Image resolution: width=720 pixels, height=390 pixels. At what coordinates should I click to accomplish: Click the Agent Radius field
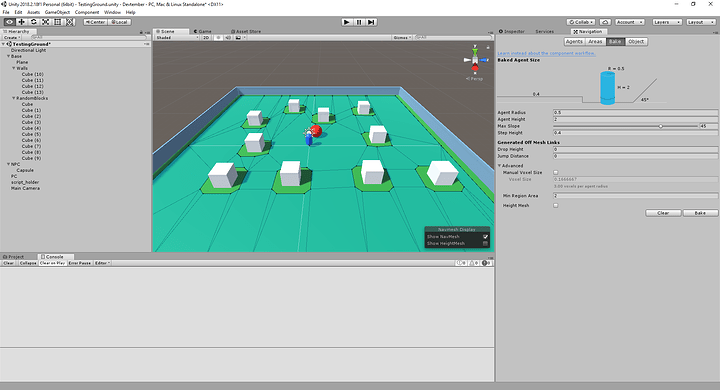[x=636, y=113]
